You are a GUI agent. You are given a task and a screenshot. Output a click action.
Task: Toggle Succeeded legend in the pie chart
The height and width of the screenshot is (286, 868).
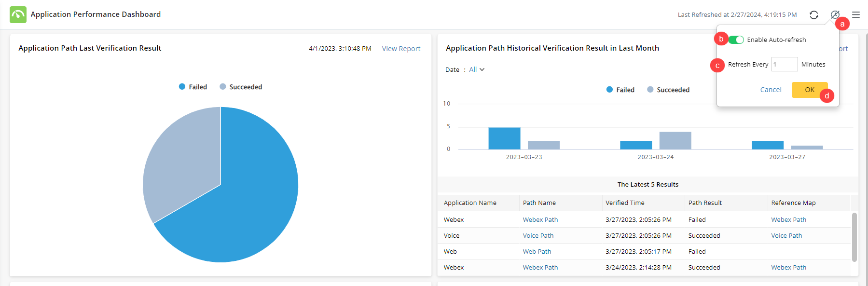click(x=241, y=87)
